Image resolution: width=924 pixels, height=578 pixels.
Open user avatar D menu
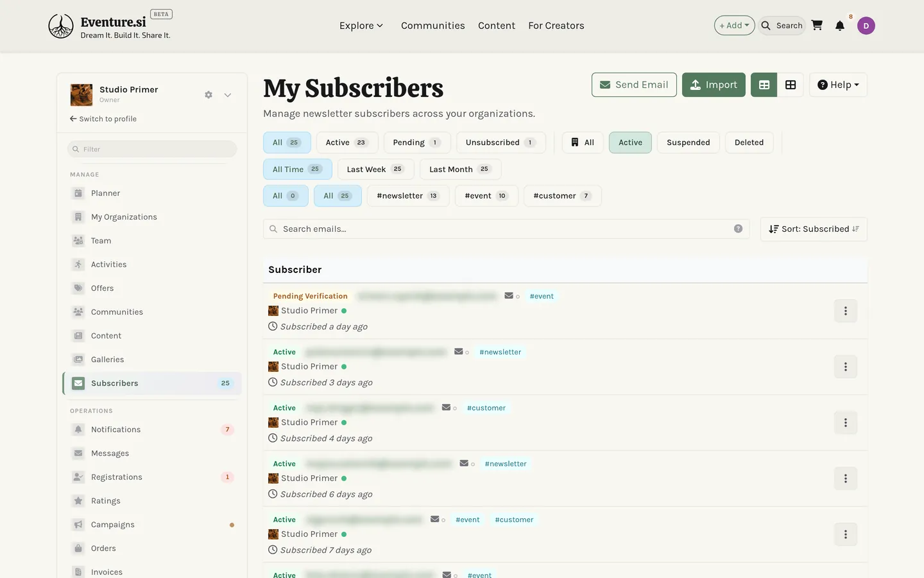[866, 26]
